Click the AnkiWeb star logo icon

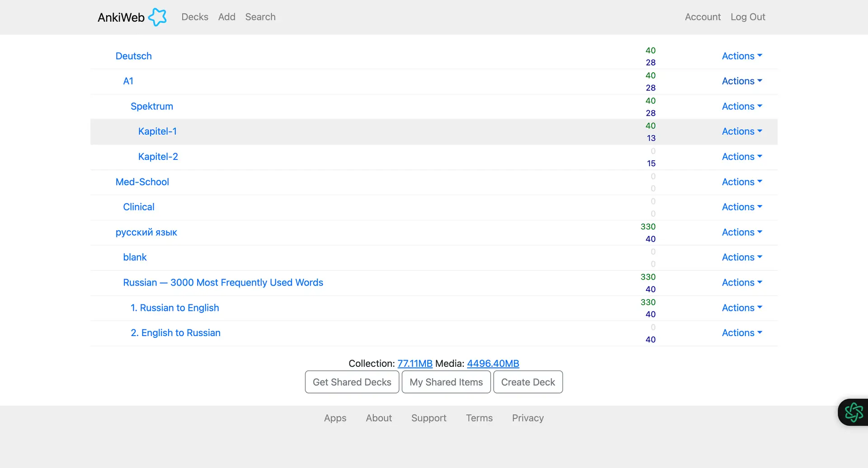pyautogui.click(x=157, y=17)
